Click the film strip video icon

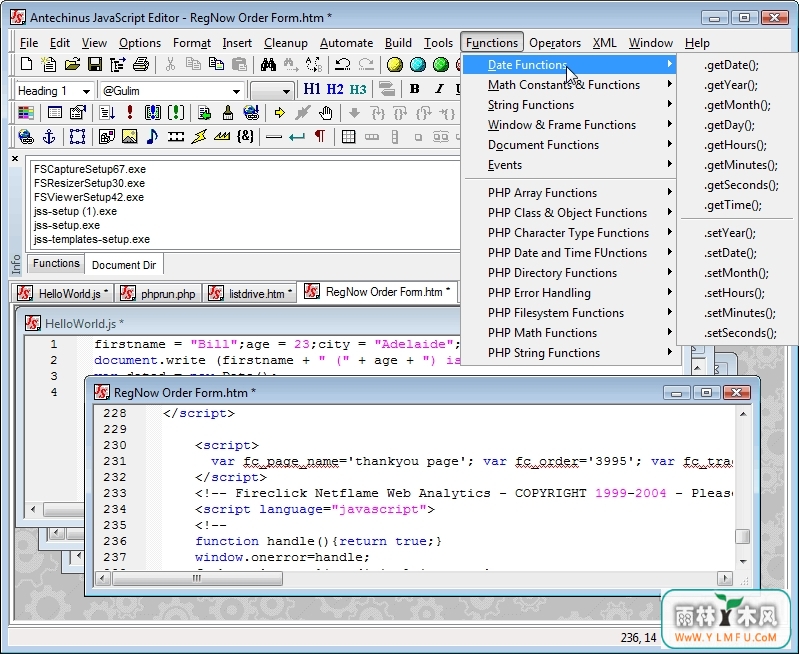[x=176, y=137]
